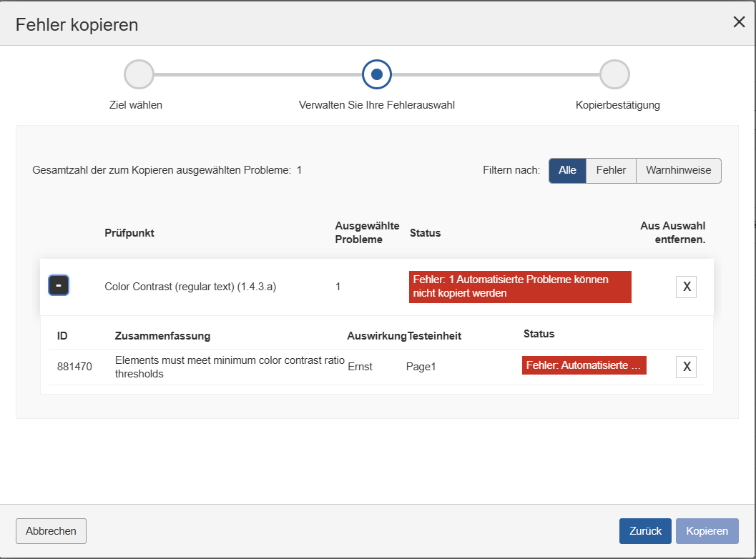Collapse the Color Contrast checkpoint row

click(x=59, y=284)
